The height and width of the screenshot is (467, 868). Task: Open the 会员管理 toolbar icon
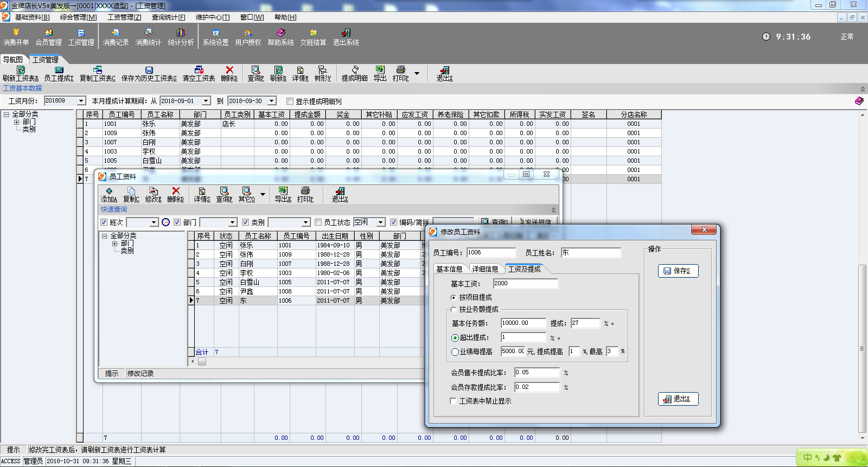[48, 37]
